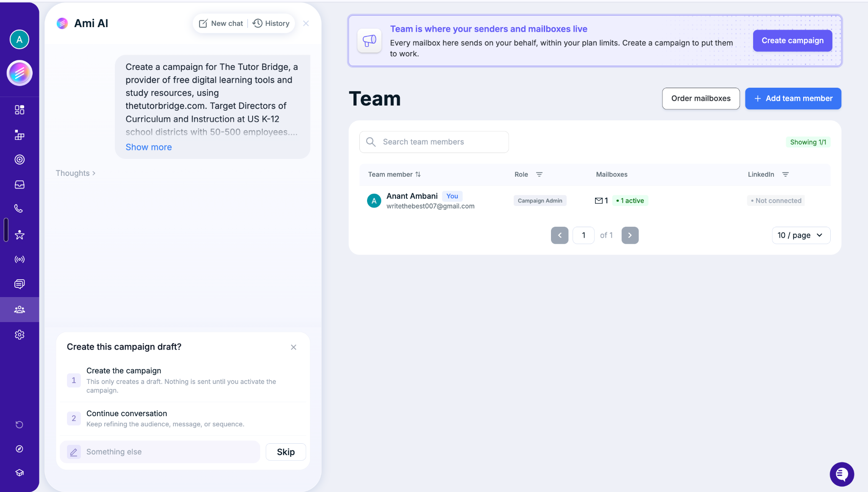Screen dimensions: 868x492
Task: Click the page number 1 field
Action: [583, 235]
